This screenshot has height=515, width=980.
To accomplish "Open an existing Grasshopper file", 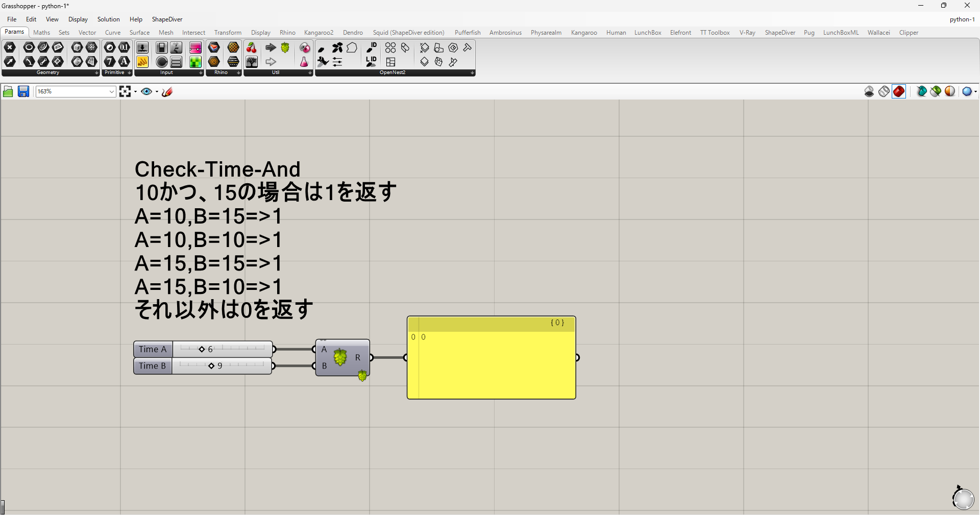I will click(8, 91).
